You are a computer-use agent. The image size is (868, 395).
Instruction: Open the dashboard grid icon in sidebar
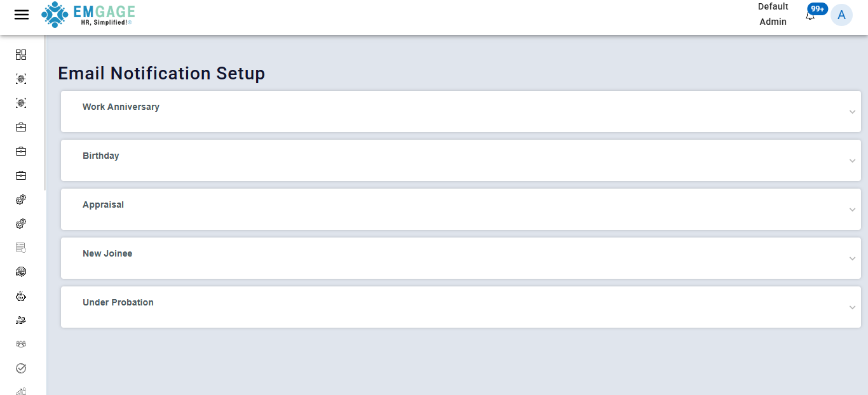20,55
